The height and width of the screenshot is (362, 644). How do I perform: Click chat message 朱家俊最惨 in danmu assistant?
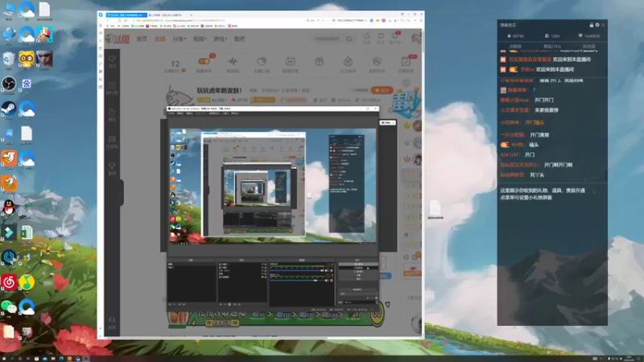coord(547,110)
